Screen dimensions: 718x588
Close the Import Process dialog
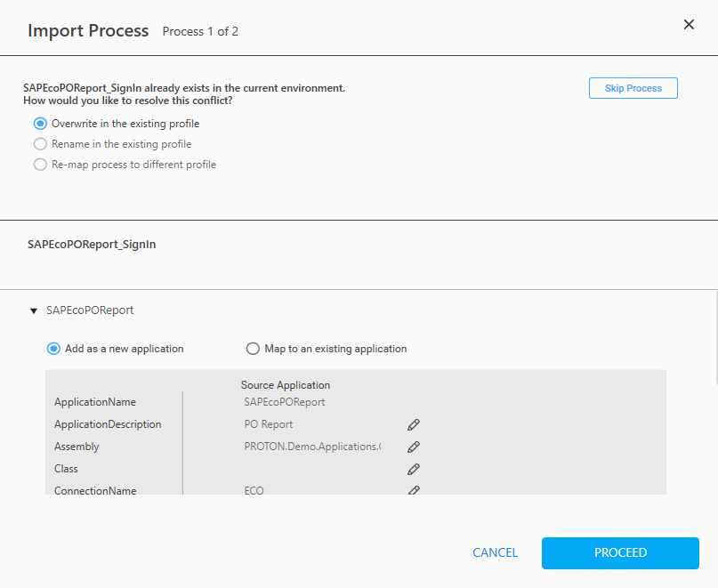[x=689, y=25]
